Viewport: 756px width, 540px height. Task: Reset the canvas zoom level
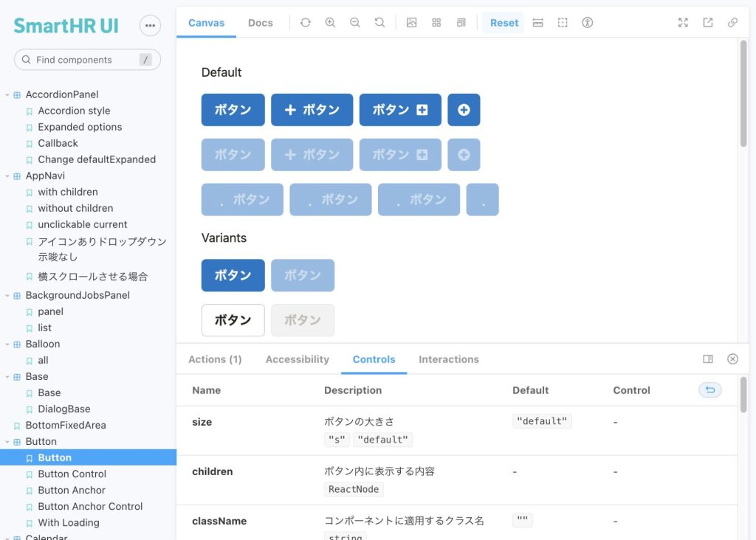click(x=380, y=22)
